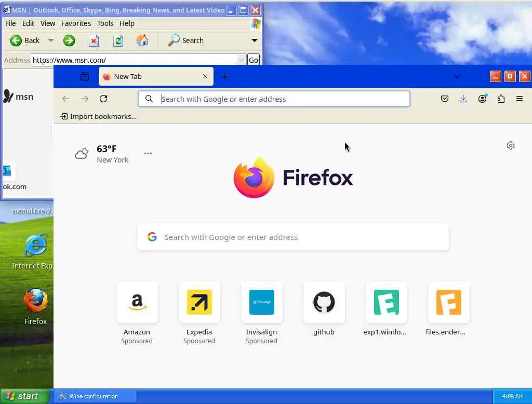This screenshot has width=532, height=404.
Task: Open the Internet Explorer address history dropdown
Action: pos(241,60)
